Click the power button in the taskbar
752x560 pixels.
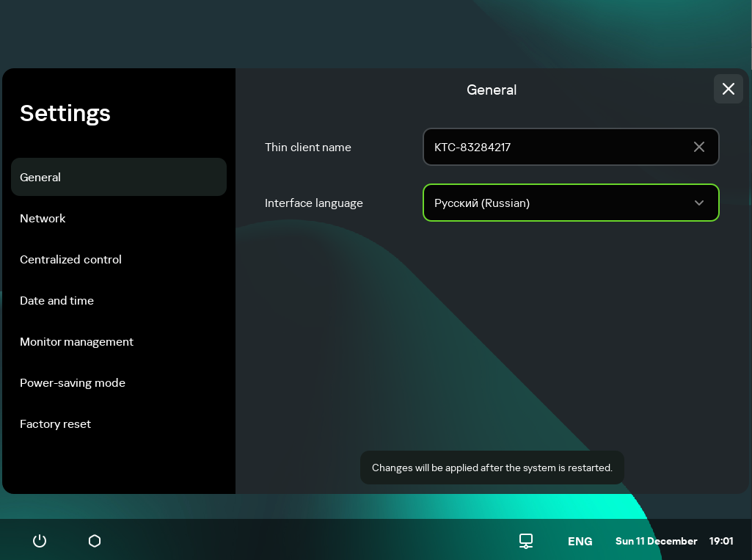(x=40, y=541)
